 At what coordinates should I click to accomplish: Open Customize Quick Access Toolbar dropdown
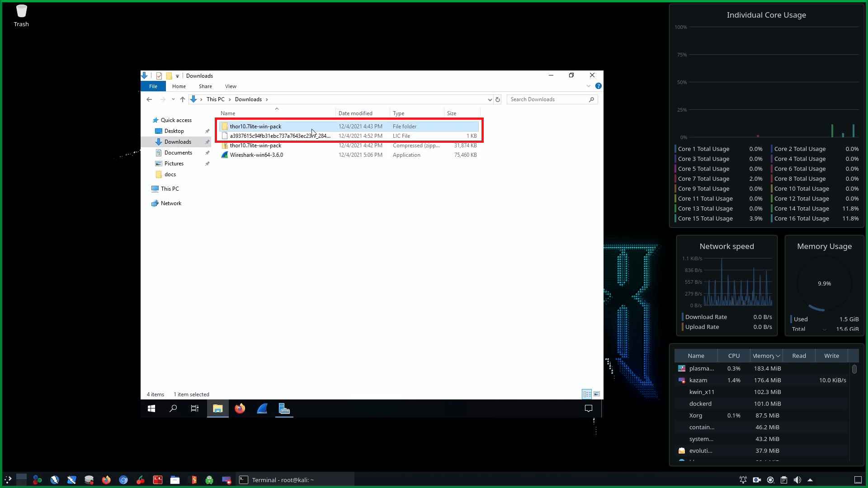click(177, 76)
